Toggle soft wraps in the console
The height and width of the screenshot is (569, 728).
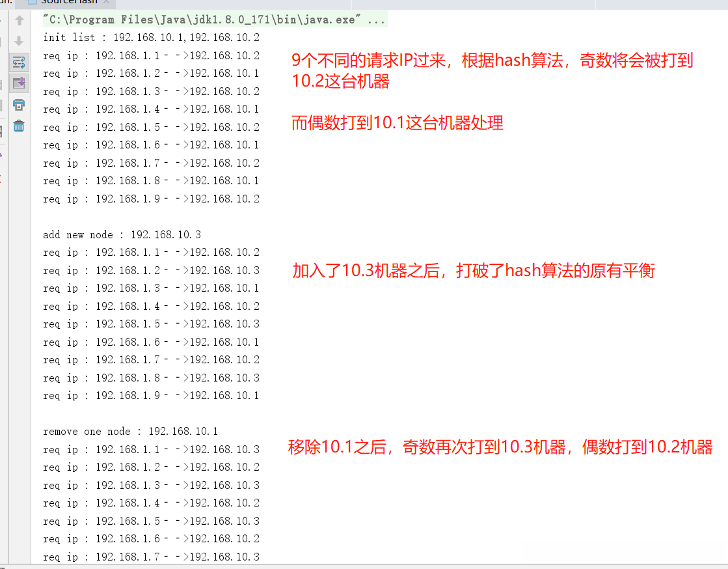(x=20, y=62)
